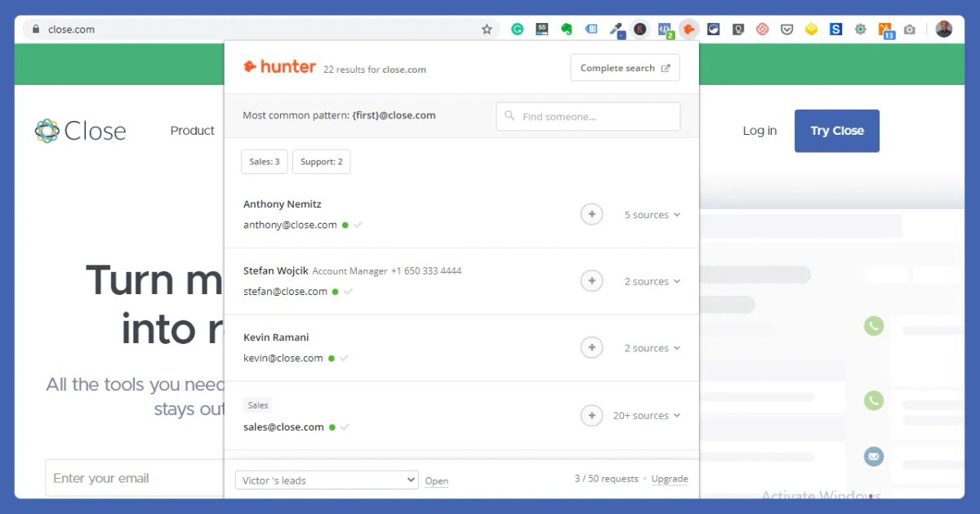
Task: Expand 20+ sources for sales@close.com
Action: (x=647, y=416)
